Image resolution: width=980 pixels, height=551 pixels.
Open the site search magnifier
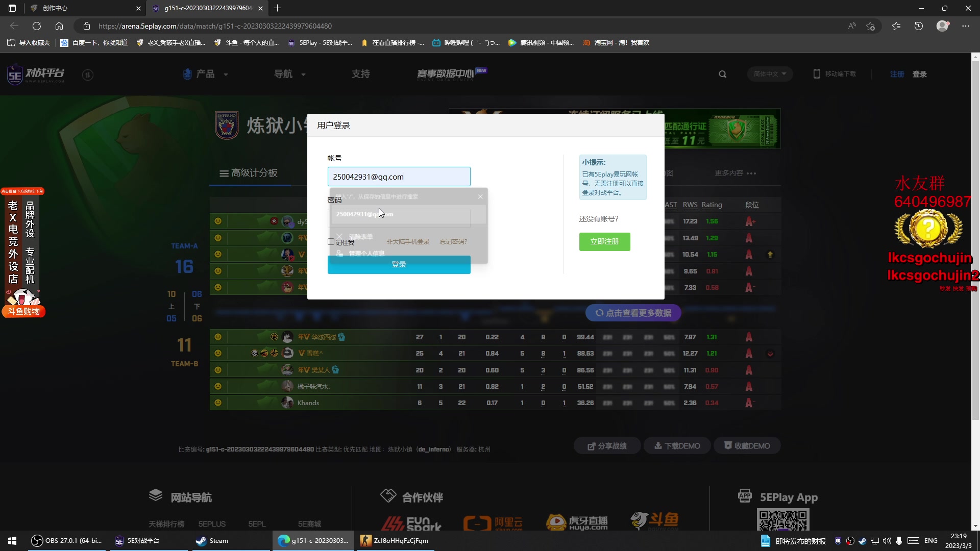tap(723, 74)
